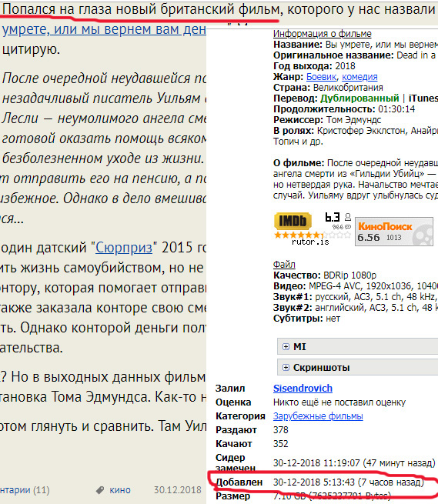Open the комедия genre link
The image size is (438, 504).
[x=359, y=77]
